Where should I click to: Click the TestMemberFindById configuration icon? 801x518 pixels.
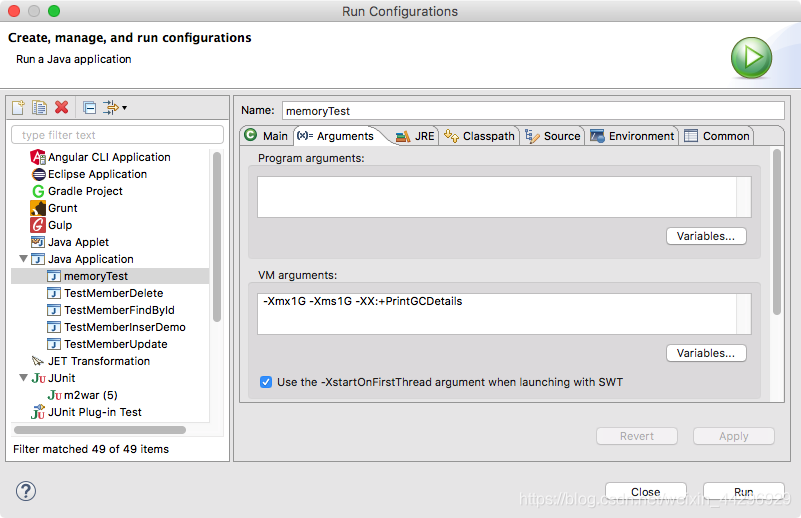click(54, 310)
